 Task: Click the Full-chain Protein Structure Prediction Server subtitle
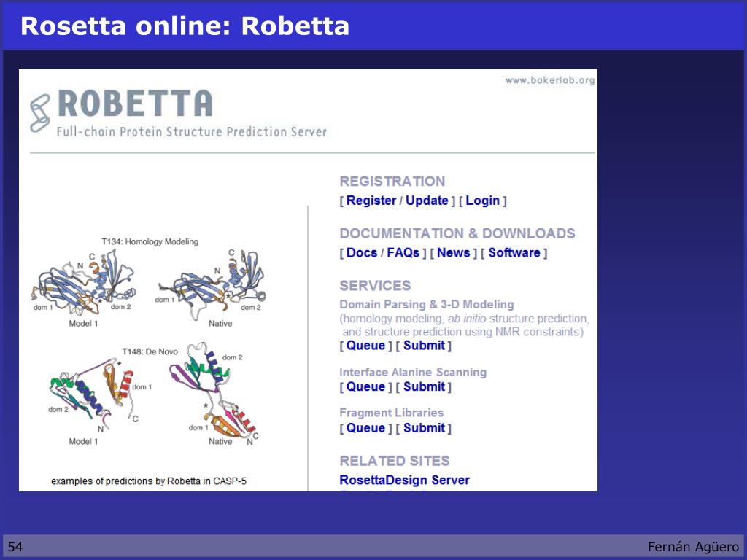coord(192,132)
